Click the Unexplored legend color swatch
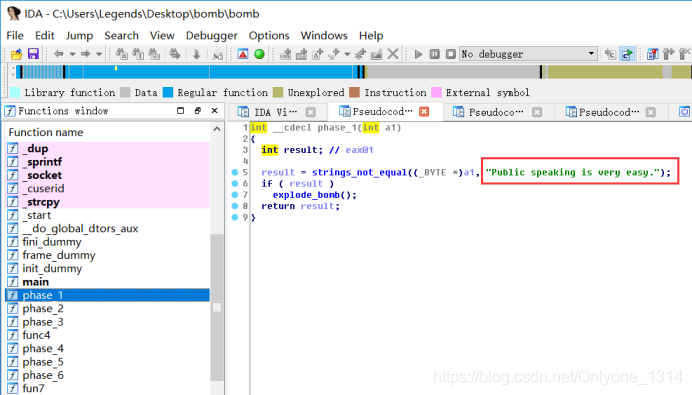The width and height of the screenshot is (692, 395). pyautogui.click(x=278, y=92)
